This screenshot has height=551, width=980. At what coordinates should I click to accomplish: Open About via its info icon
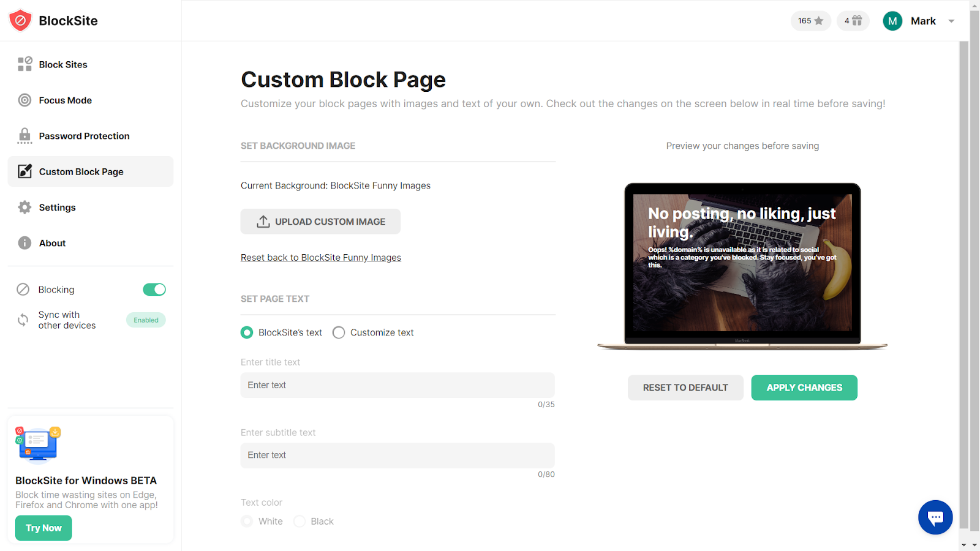(24, 243)
